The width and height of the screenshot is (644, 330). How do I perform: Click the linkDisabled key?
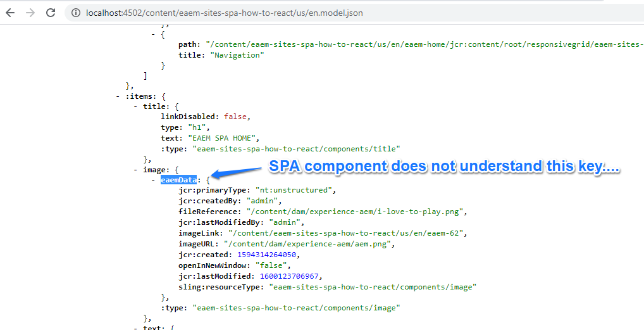pos(189,117)
